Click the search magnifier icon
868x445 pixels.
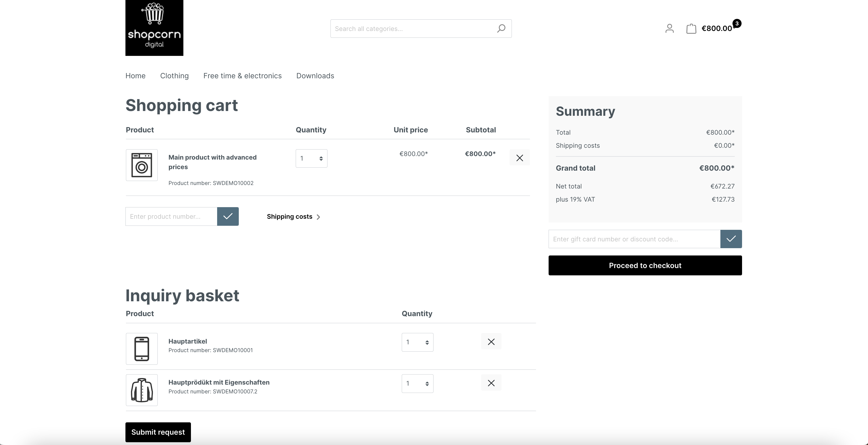501,28
